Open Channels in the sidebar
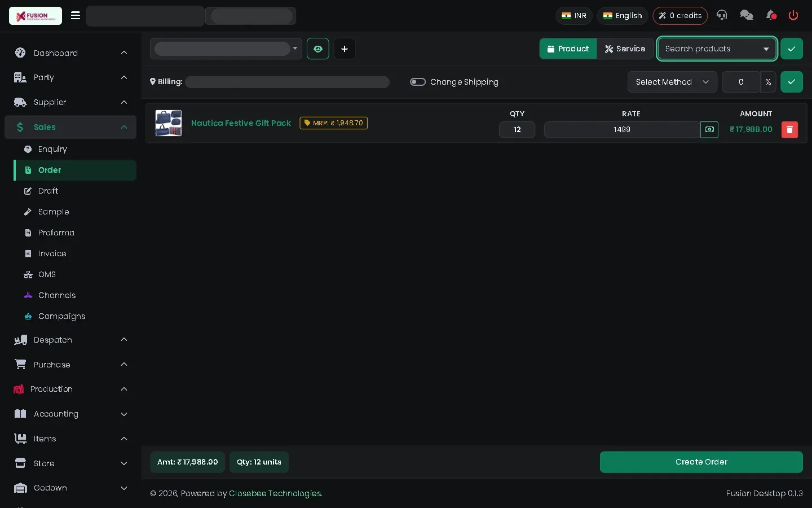The width and height of the screenshot is (812, 508). point(75,295)
